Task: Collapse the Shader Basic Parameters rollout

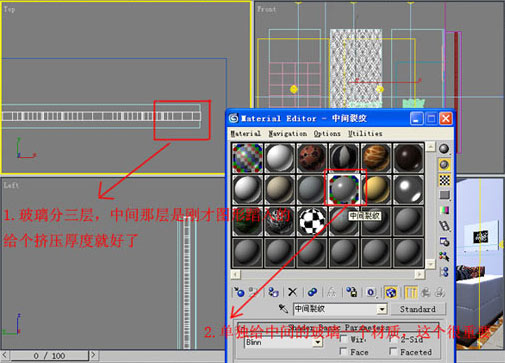Action: coord(337,327)
